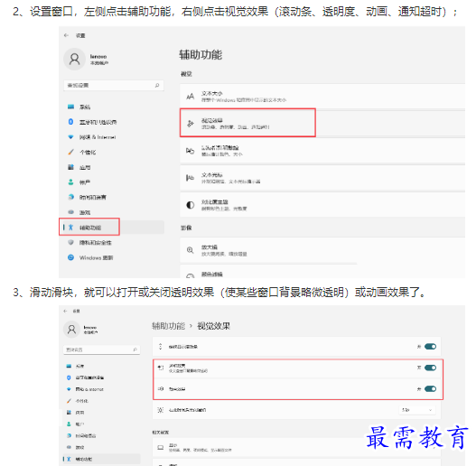Select 辅助功能 accessibility icon in upper sidebar

(70, 227)
